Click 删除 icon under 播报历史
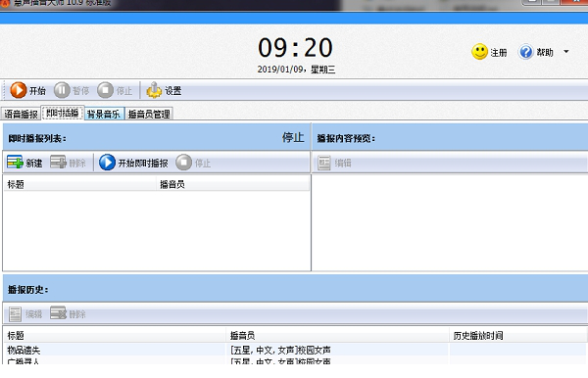 coord(58,313)
